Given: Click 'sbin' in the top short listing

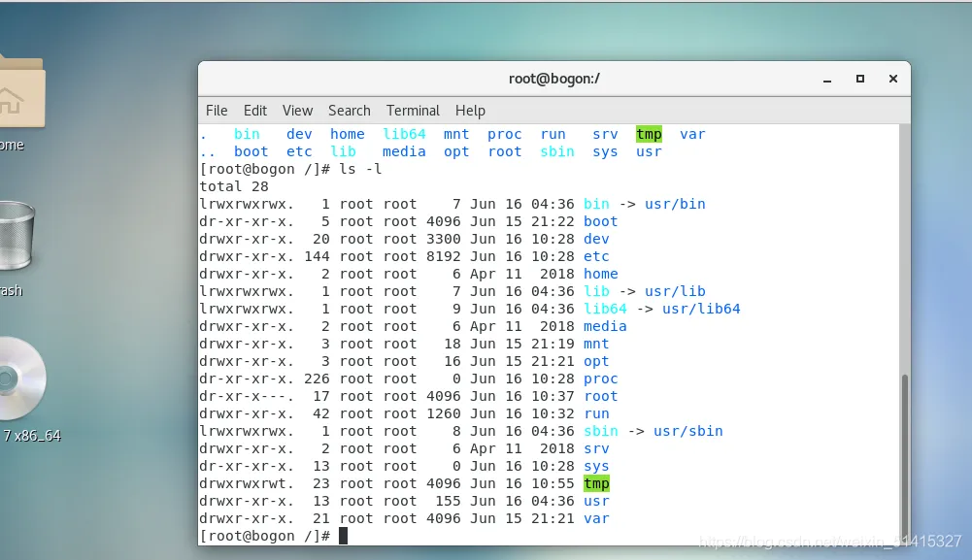Looking at the screenshot, I should pyautogui.click(x=557, y=151).
